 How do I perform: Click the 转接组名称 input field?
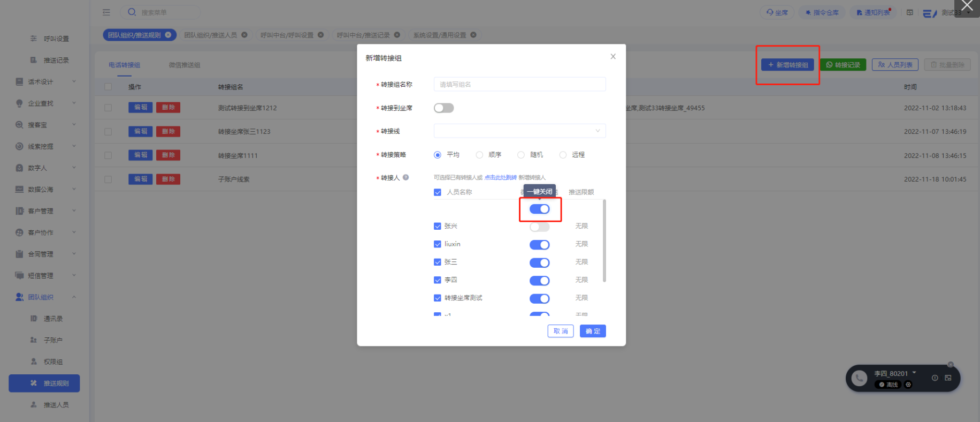tap(519, 85)
